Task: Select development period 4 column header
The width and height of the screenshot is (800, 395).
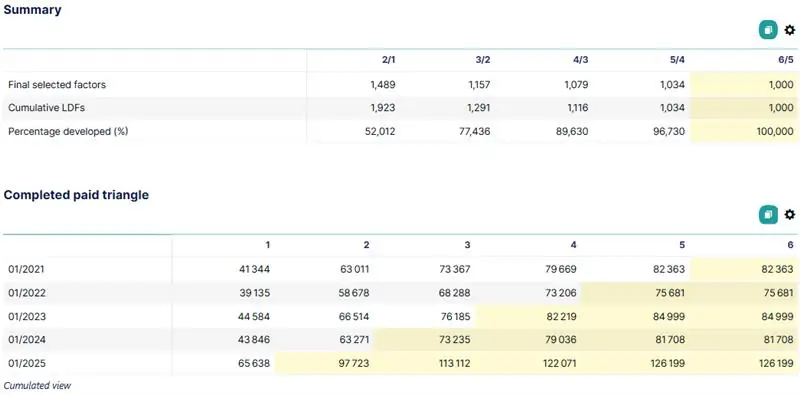Action: [574, 245]
